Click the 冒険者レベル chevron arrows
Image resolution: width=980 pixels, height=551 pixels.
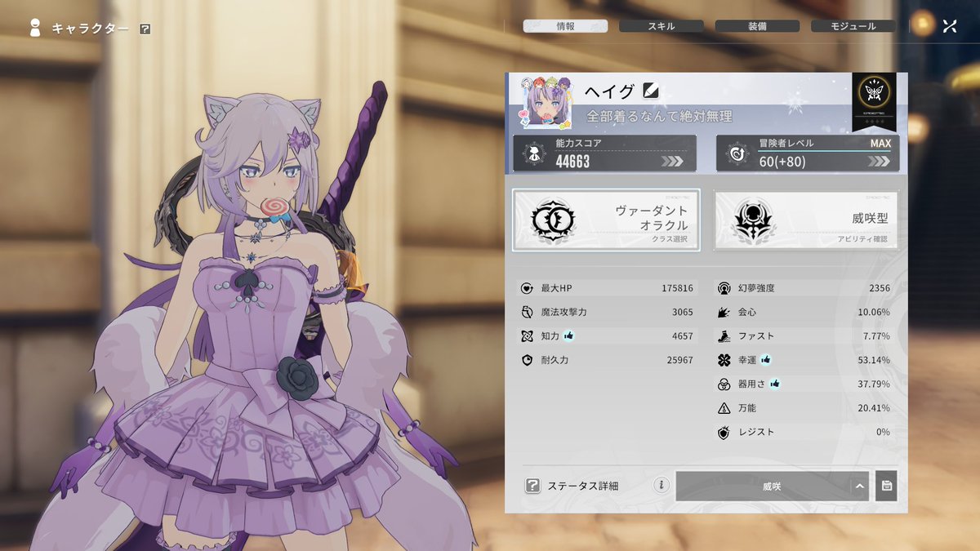coord(879,162)
